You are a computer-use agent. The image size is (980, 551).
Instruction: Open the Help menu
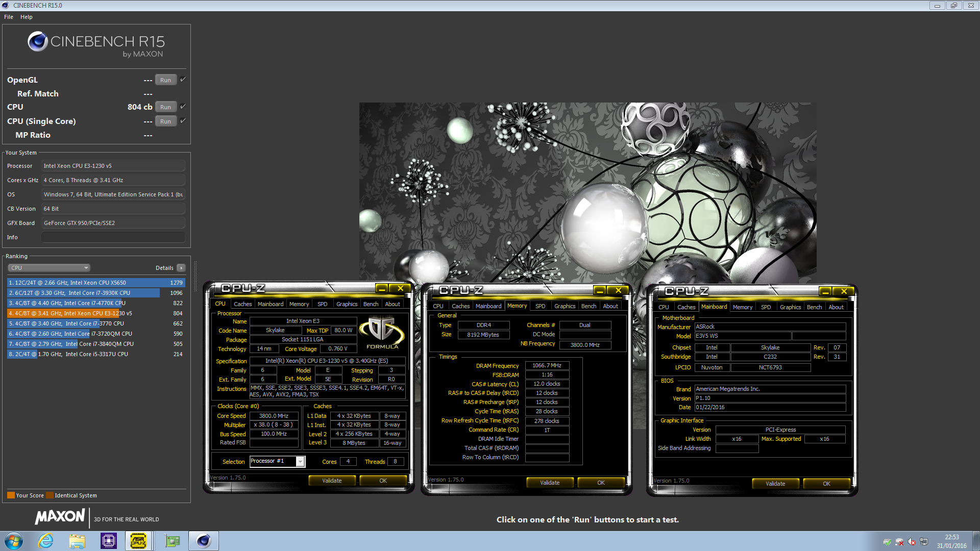27,17
